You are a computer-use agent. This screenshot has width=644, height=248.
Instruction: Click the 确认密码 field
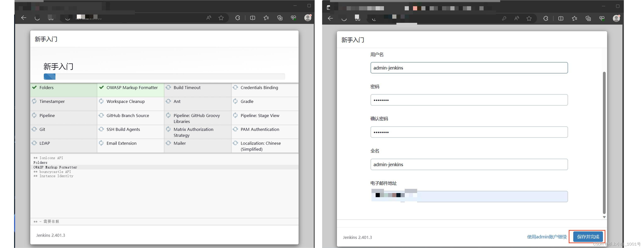point(469,132)
